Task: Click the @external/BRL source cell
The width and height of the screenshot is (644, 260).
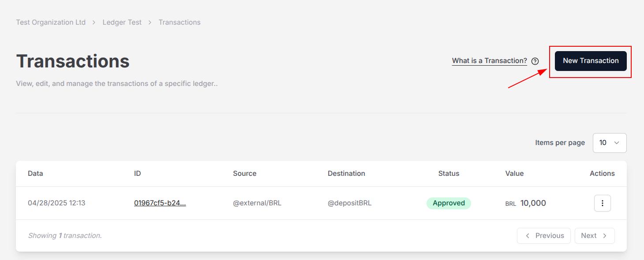Action: [257, 203]
